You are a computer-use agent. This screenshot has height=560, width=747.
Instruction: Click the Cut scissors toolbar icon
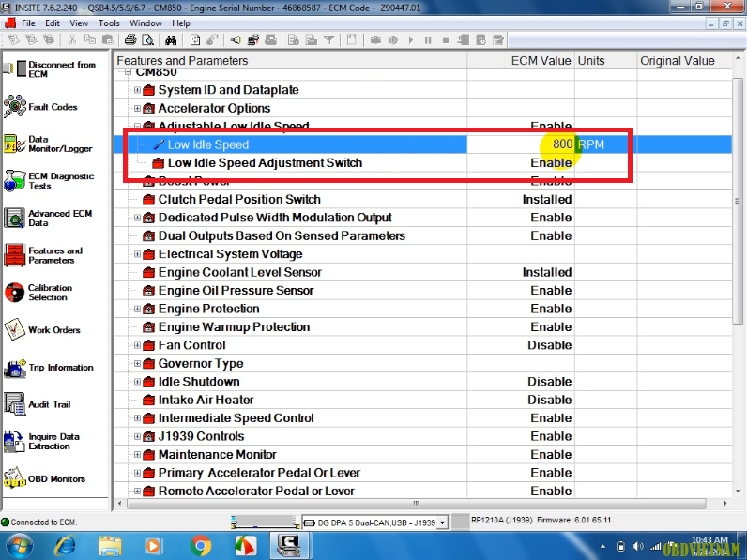coord(72,40)
